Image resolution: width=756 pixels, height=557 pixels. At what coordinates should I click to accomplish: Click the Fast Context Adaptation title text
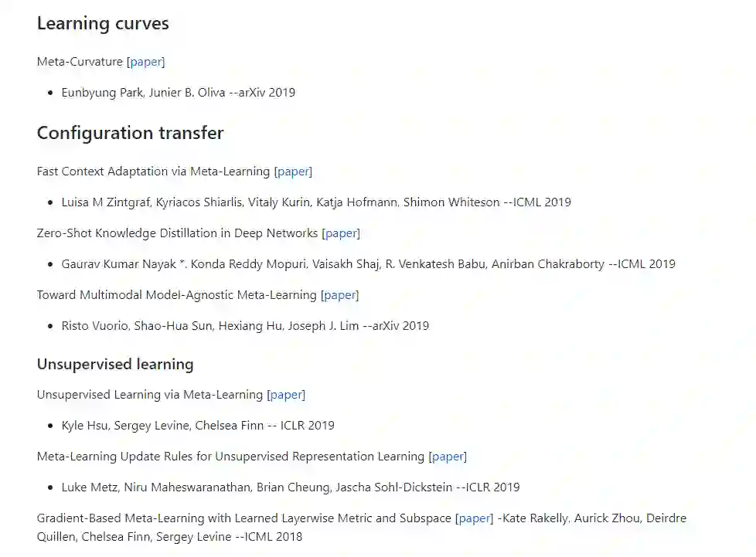[153, 172]
